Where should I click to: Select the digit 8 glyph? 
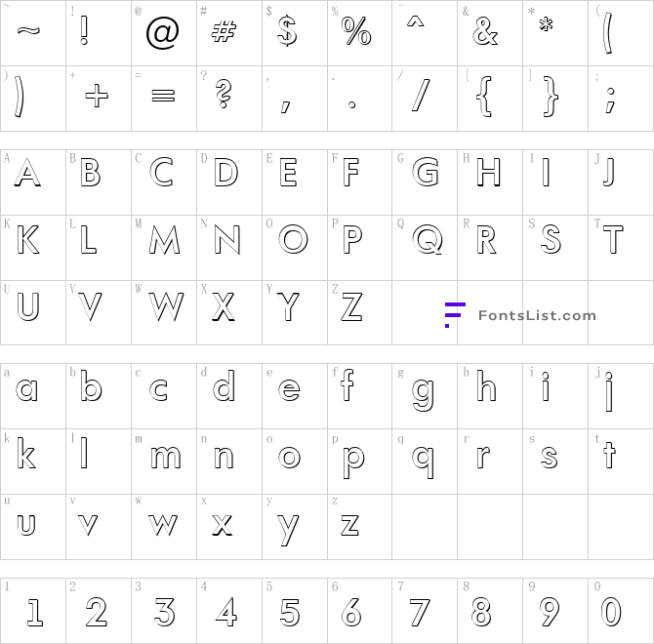(481, 612)
